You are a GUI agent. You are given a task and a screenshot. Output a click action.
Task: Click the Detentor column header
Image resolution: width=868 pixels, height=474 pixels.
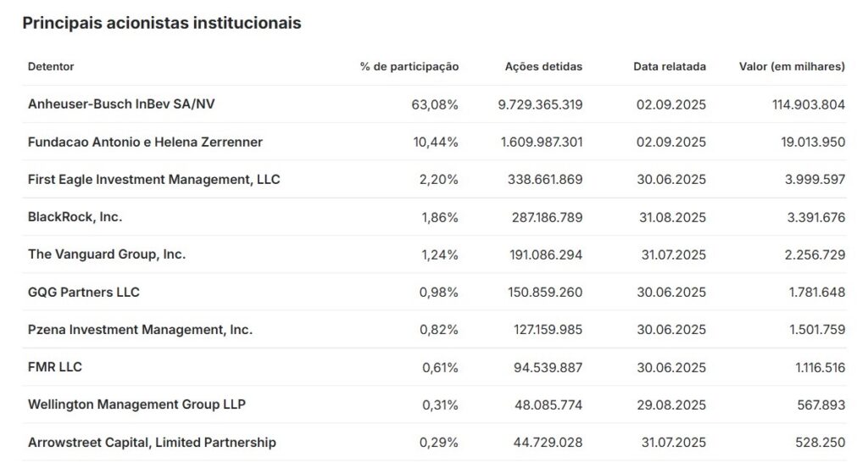(51, 66)
